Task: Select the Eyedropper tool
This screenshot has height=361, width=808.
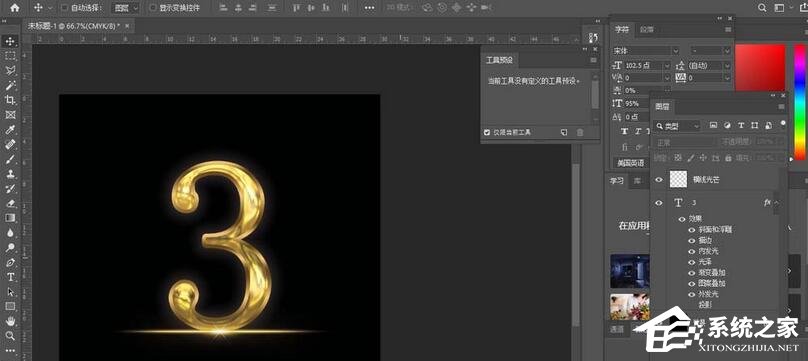Action: (10, 130)
